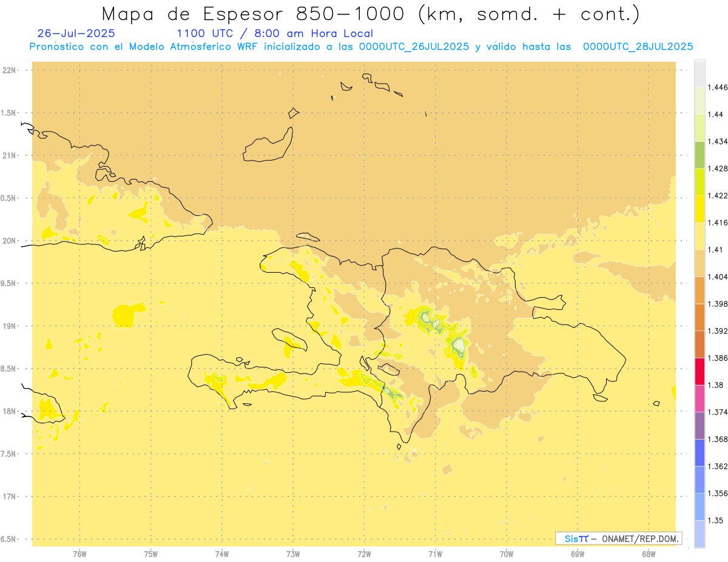The height and width of the screenshot is (562, 728).
Task: Click the 1.446 label on the color scale
Action: coord(718,87)
